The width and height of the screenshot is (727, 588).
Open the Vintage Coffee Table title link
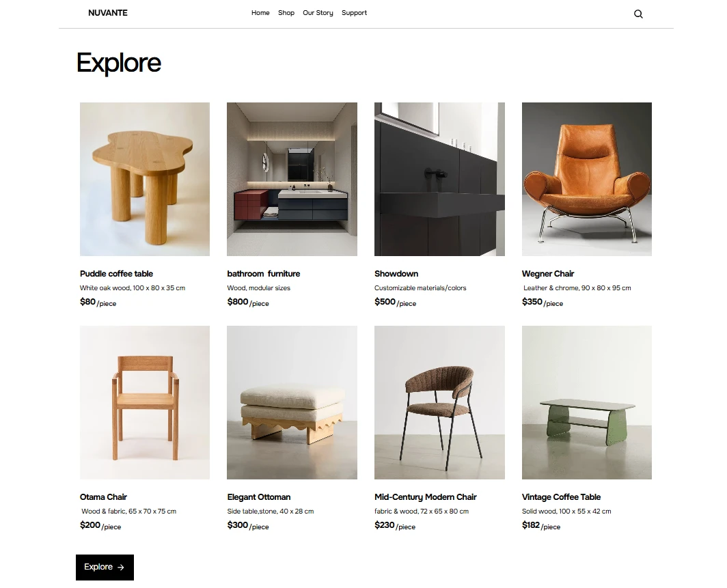click(561, 497)
